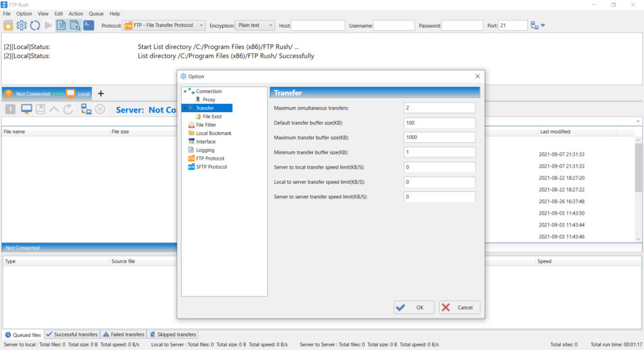Select File Filter in the Option tree
This screenshot has height=350, width=644.
pyautogui.click(x=206, y=125)
